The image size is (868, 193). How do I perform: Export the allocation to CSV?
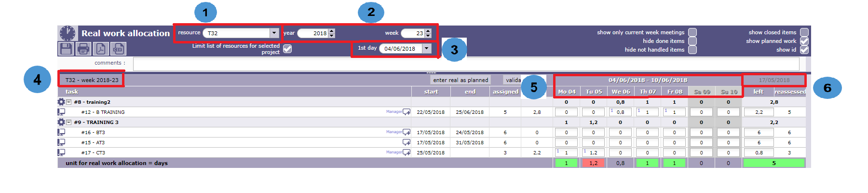(x=118, y=49)
